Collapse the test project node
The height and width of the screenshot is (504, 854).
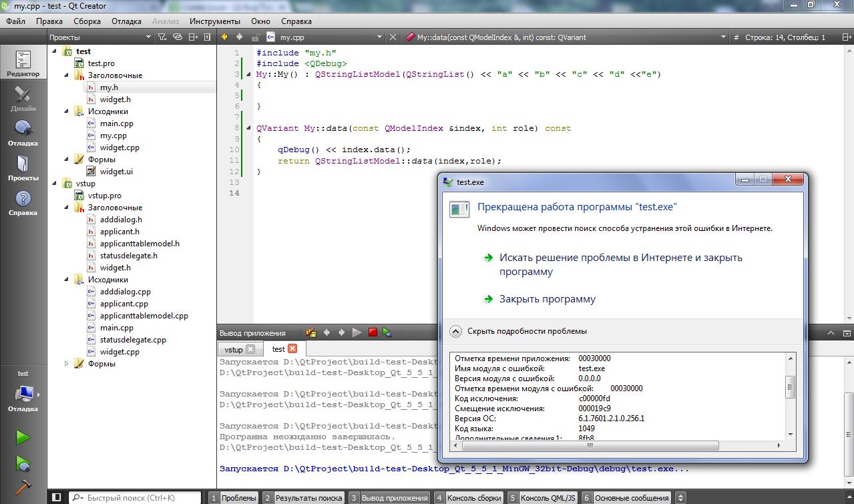point(55,51)
